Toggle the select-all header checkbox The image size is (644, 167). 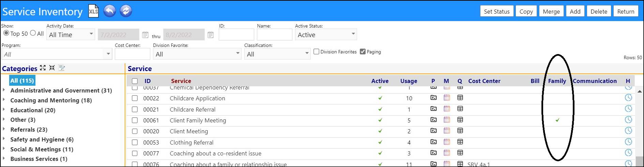(x=135, y=81)
